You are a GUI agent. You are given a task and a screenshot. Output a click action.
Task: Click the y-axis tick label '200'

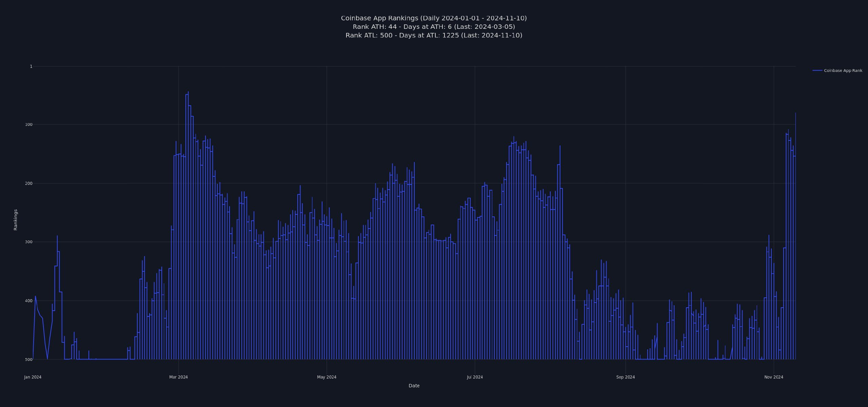(29, 183)
